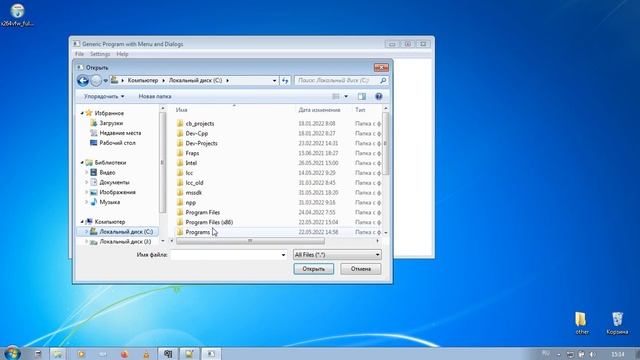Collapse the Избранное group

pyautogui.click(x=82, y=113)
